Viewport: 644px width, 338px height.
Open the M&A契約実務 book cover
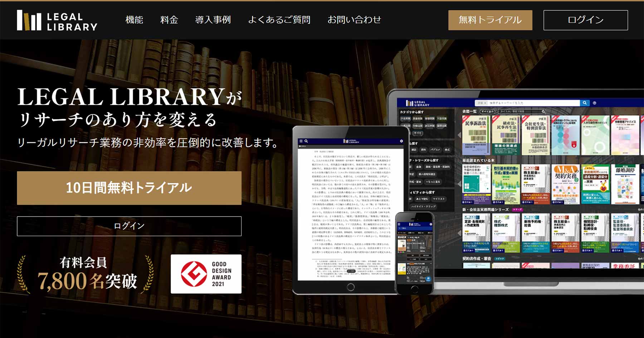coord(566,184)
